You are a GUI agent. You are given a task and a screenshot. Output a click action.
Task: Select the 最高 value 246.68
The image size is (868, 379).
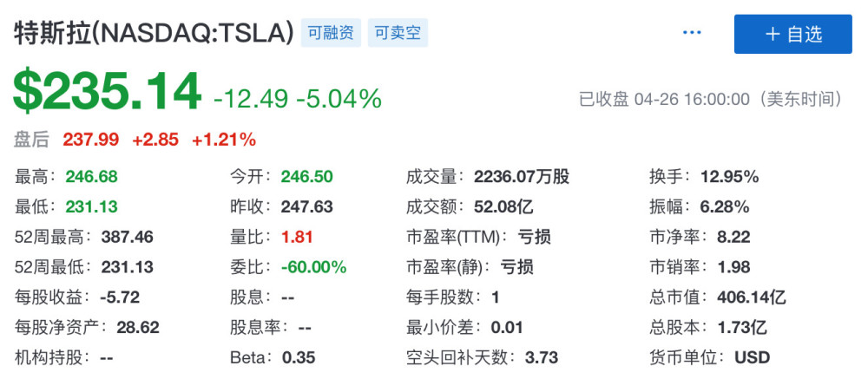tap(91, 177)
